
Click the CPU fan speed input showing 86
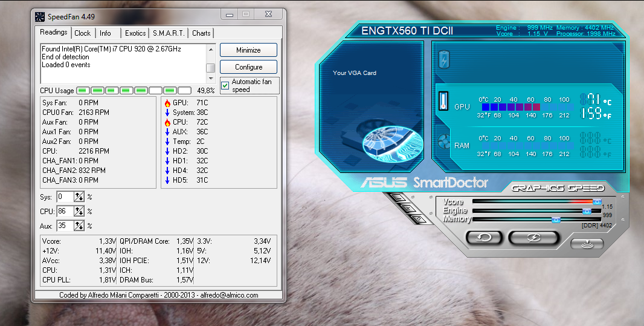[x=65, y=211]
